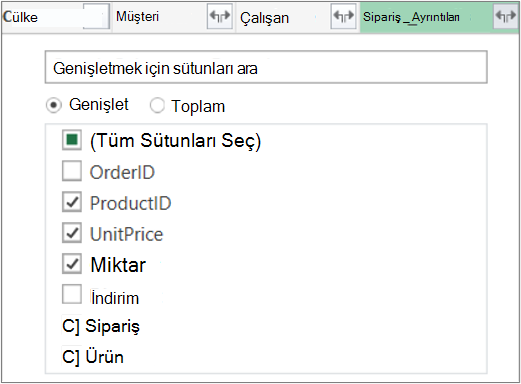This screenshot has width=521, height=384.
Task: Select the Toplam radio button
Action: coord(157,106)
